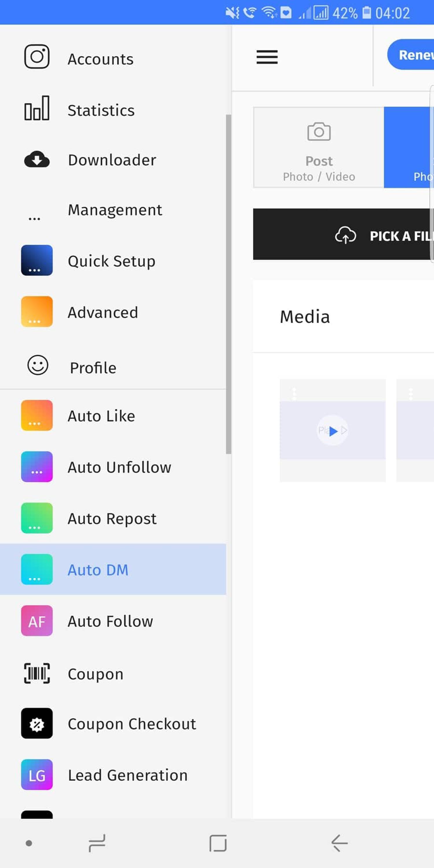The height and width of the screenshot is (868, 434).
Task: Tap the camera icon on Post tab
Action: (319, 132)
